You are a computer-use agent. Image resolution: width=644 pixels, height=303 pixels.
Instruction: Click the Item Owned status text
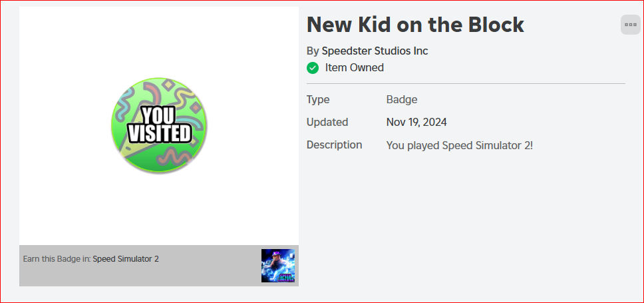[x=355, y=68]
